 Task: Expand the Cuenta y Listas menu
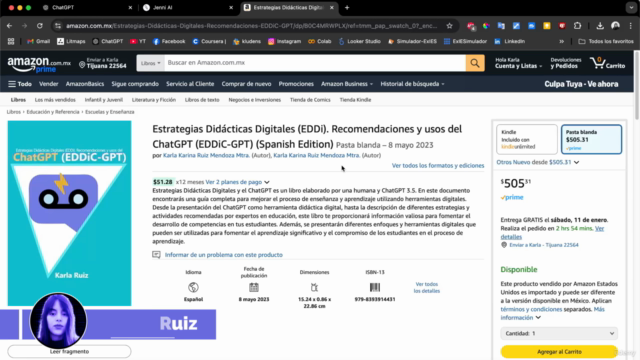(518, 63)
